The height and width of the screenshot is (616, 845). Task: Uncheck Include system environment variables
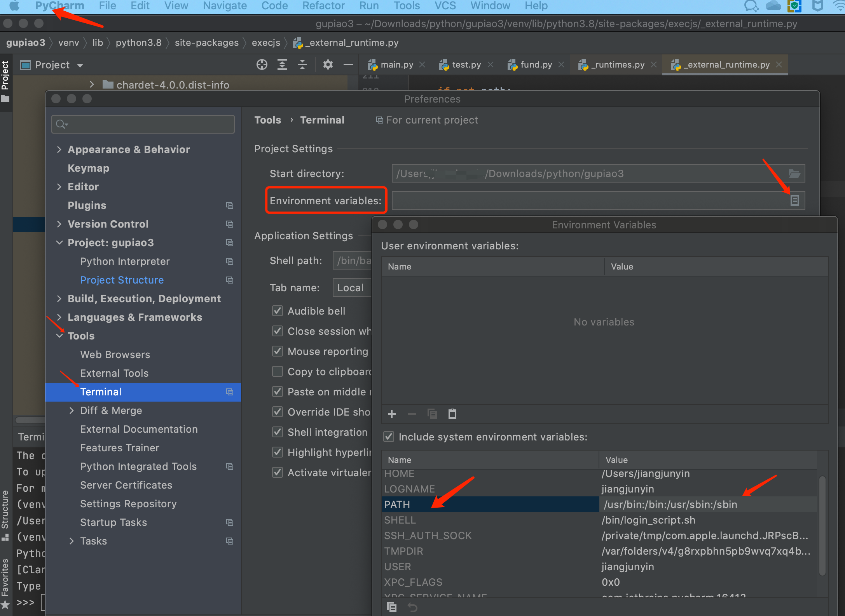(389, 437)
